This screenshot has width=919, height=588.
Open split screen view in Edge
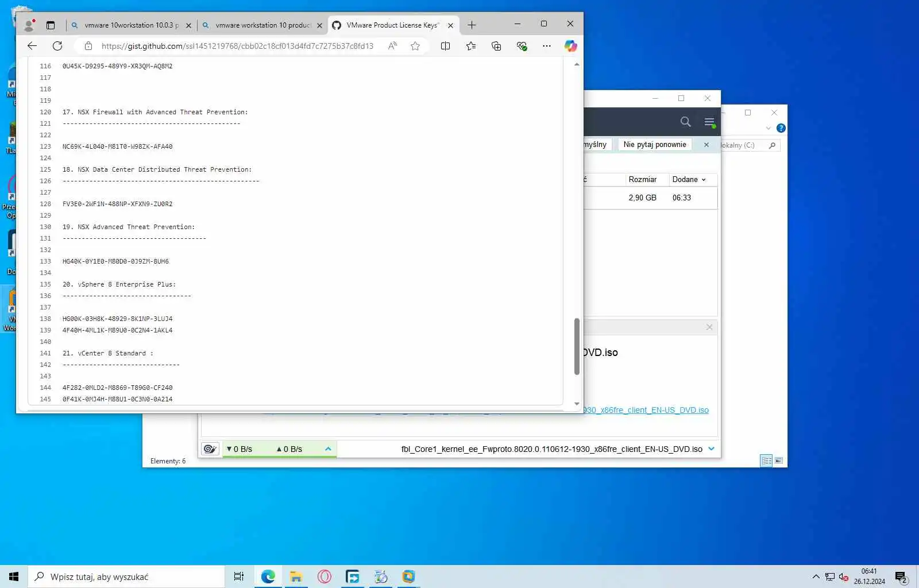point(445,46)
